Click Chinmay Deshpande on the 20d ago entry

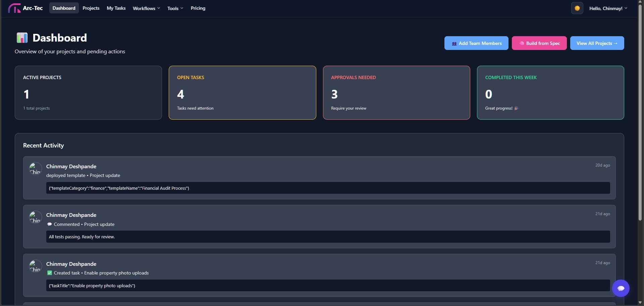point(71,166)
